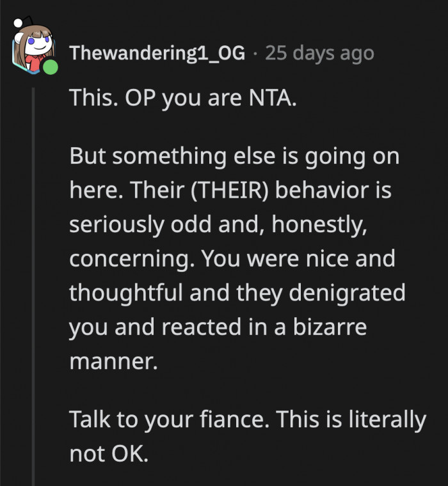Click the "This. OP you are NTA." paragraph
Screen dimensions: 448x486
(182, 100)
